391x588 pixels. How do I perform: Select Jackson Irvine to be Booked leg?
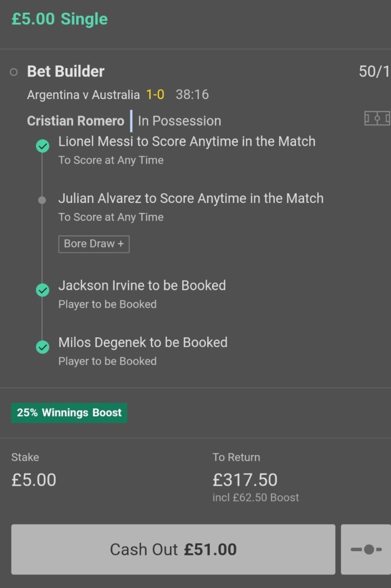(x=142, y=286)
